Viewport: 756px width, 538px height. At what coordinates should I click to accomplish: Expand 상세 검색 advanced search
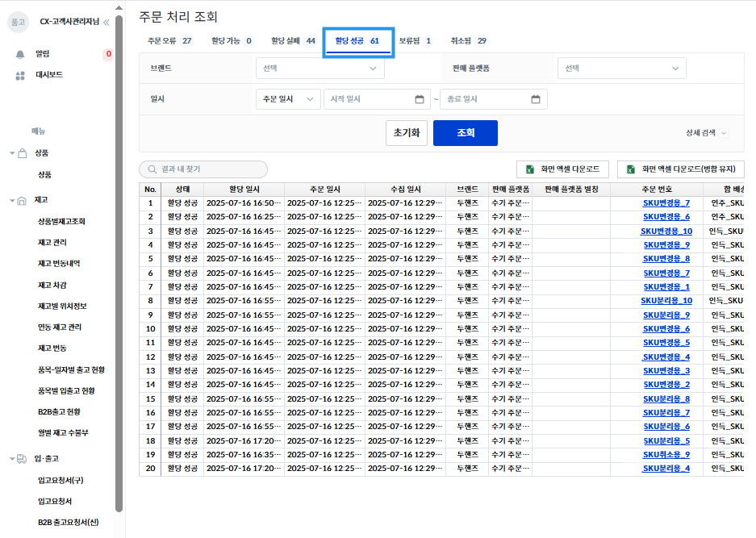(x=706, y=132)
